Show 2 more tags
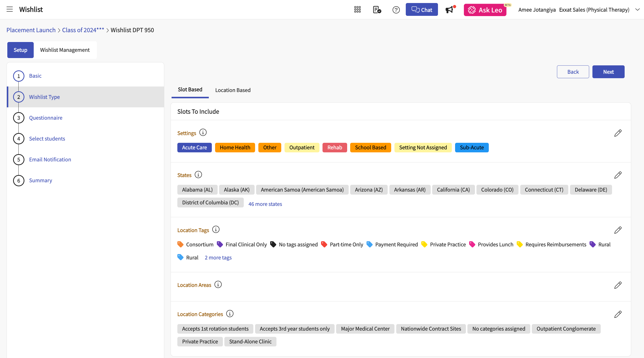Viewport: 644px width, 358px height. pyautogui.click(x=218, y=258)
